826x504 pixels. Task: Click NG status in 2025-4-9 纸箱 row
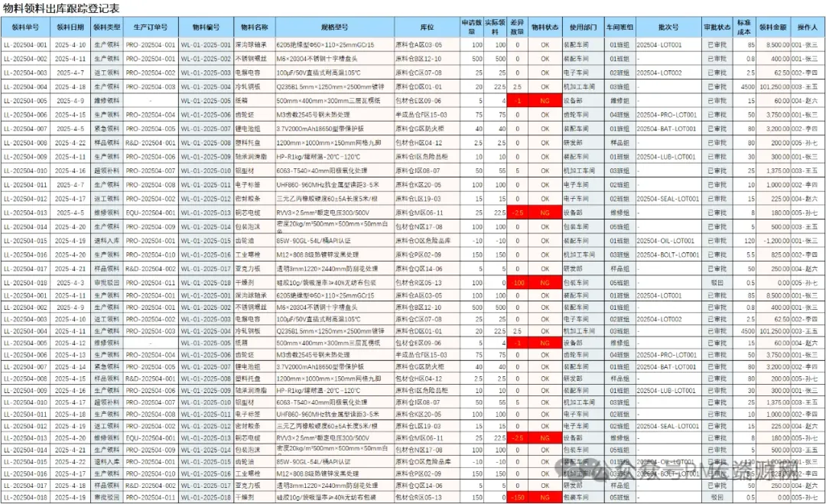545,101
